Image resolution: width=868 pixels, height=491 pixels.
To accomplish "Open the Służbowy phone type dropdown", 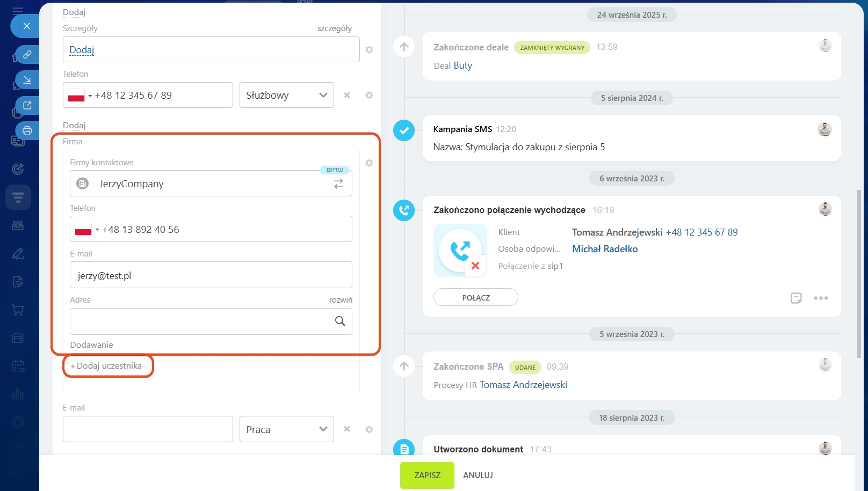I will [286, 96].
